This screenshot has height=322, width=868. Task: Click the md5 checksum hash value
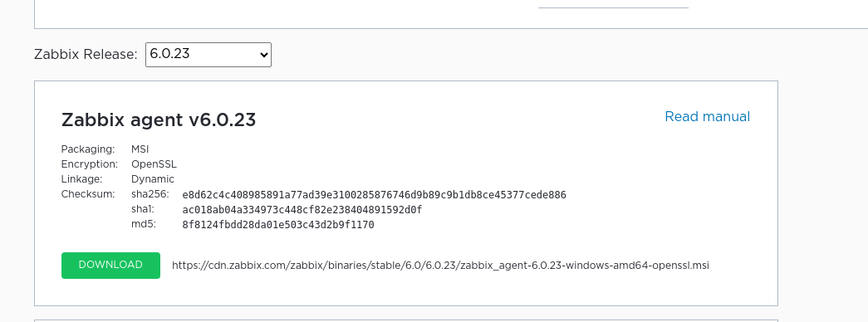(x=278, y=225)
